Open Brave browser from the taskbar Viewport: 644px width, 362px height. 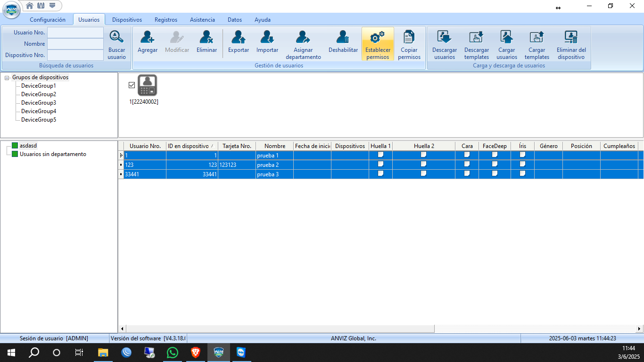(x=195, y=352)
